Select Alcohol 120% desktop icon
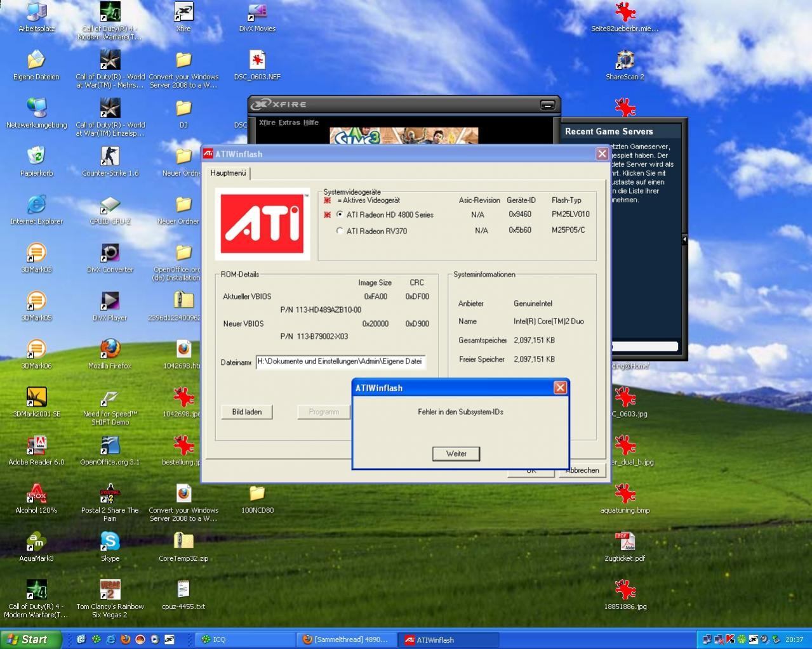 36,499
